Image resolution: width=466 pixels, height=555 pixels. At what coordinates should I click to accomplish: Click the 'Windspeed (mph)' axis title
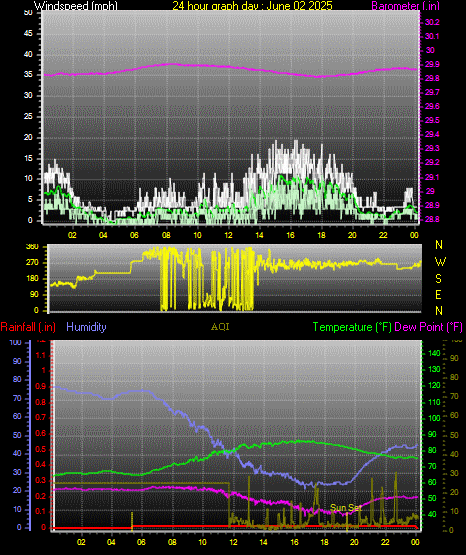75,5
